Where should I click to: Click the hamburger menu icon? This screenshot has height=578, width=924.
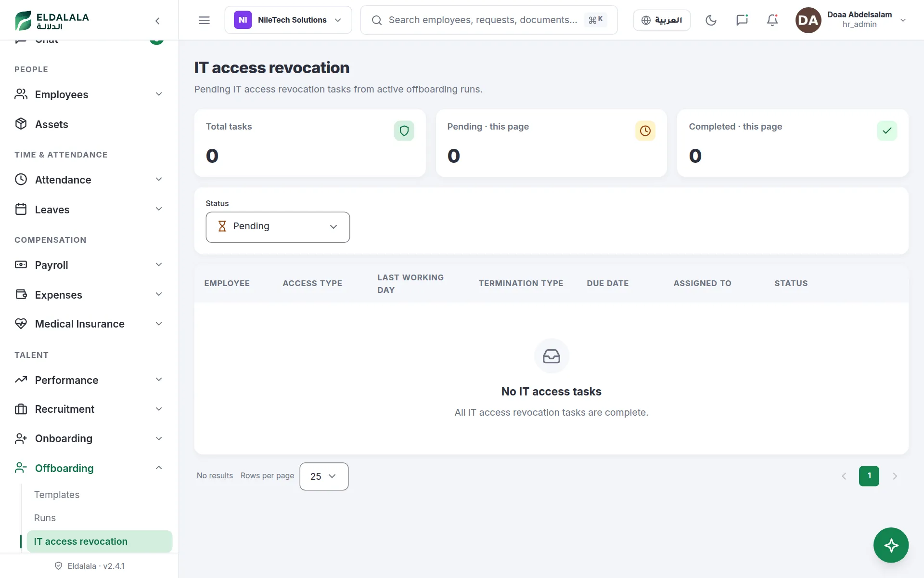[204, 20]
